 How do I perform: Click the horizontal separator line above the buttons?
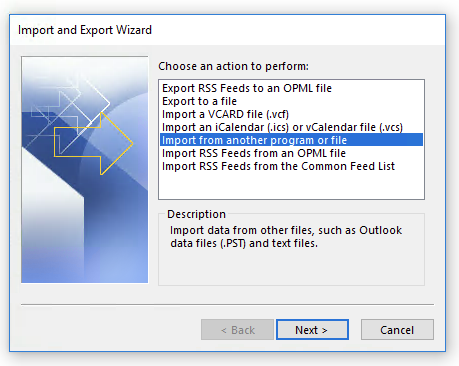[227, 304]
